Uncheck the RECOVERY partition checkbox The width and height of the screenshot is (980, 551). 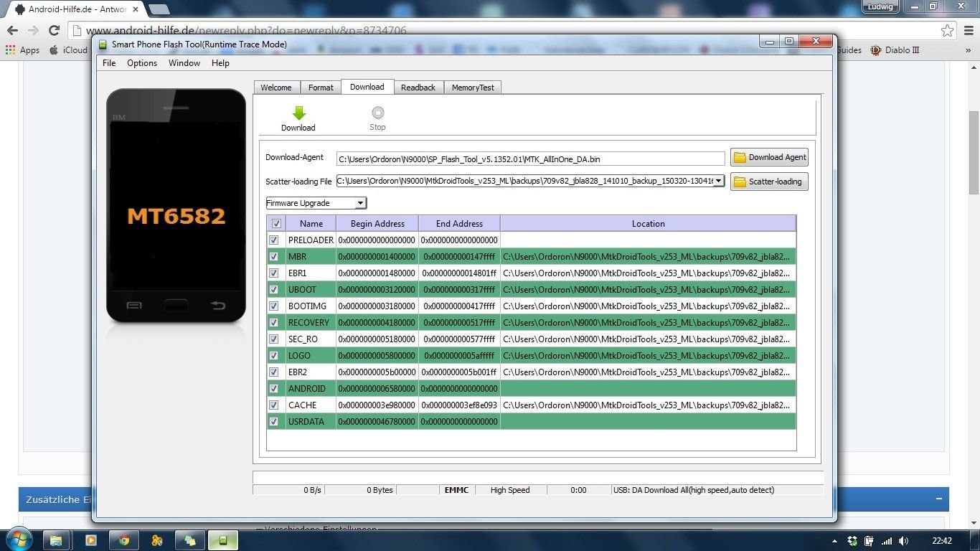click(273, 323)
